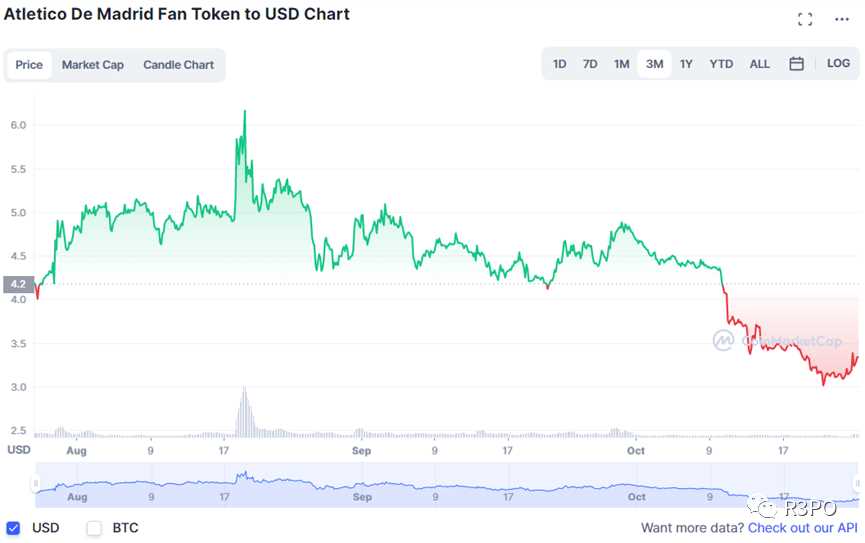
Task: Click the 4.2 price label on axis
Action: (20, 283)
